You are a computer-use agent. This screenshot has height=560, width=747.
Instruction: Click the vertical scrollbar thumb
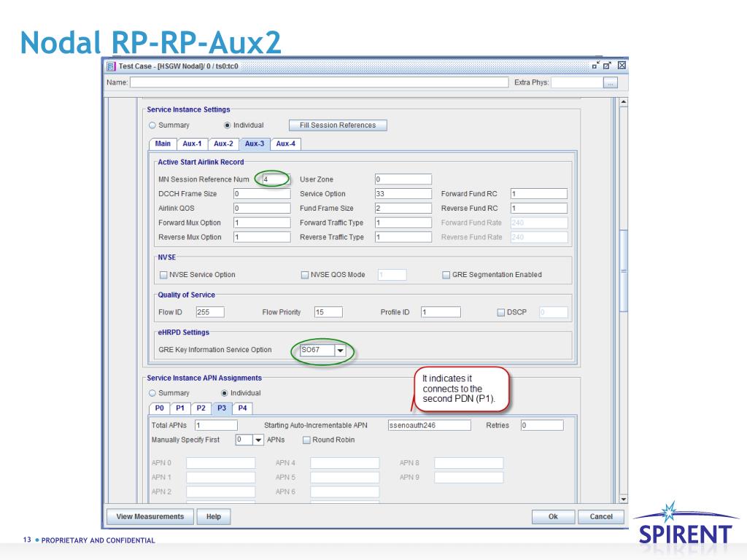(x=623, y=271)
